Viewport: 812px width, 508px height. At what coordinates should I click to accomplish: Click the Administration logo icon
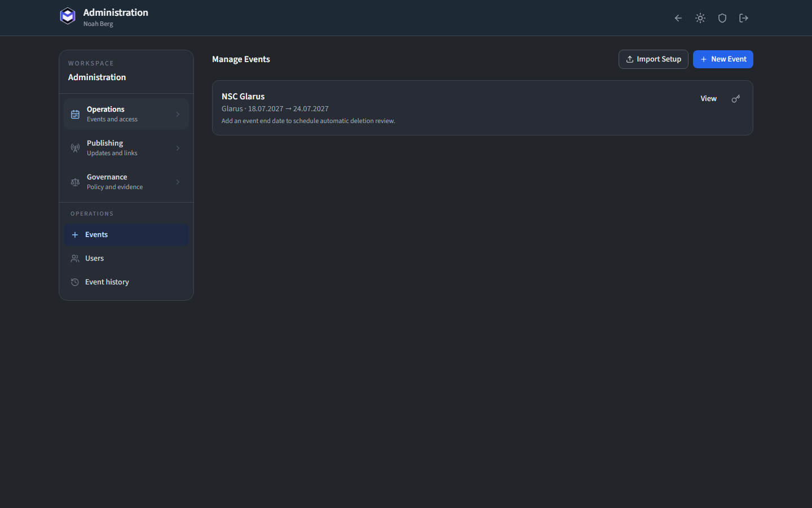pos(68,16)
